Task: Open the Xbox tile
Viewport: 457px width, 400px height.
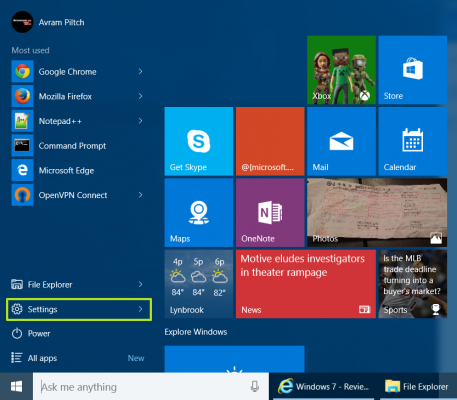Action: pos(341,70)
